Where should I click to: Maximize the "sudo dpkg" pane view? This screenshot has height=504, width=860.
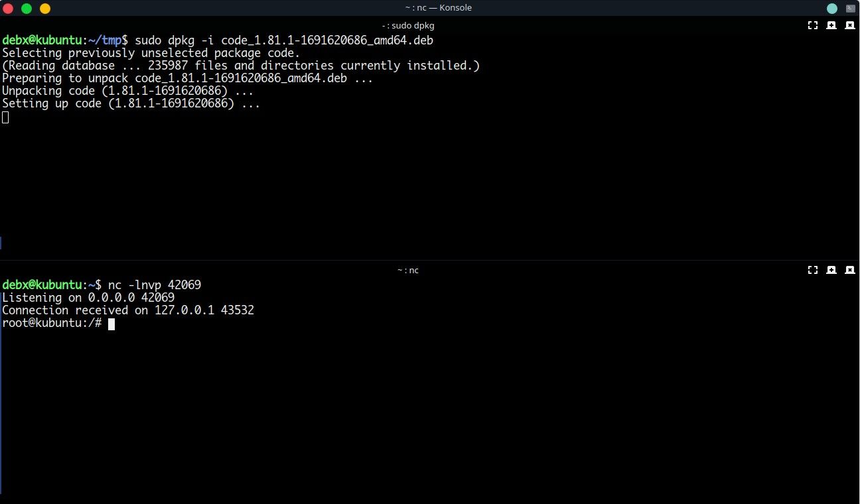[x=813, y=25]
